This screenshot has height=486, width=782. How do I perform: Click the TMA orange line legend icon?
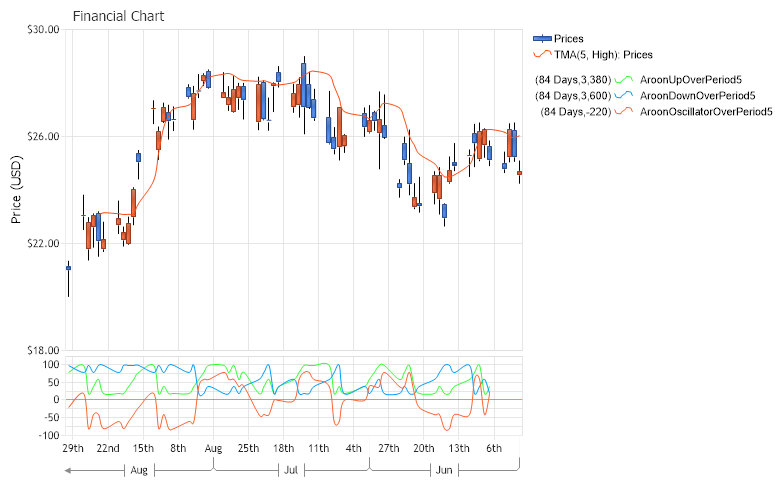pyautogui.click(x=543, y=55)
